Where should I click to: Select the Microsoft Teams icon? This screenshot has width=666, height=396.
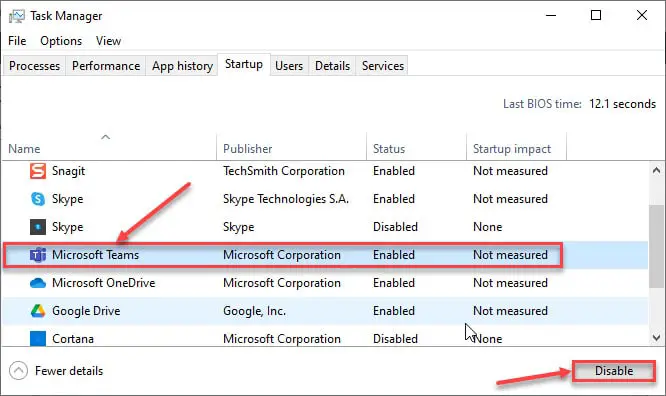(38, 255)
